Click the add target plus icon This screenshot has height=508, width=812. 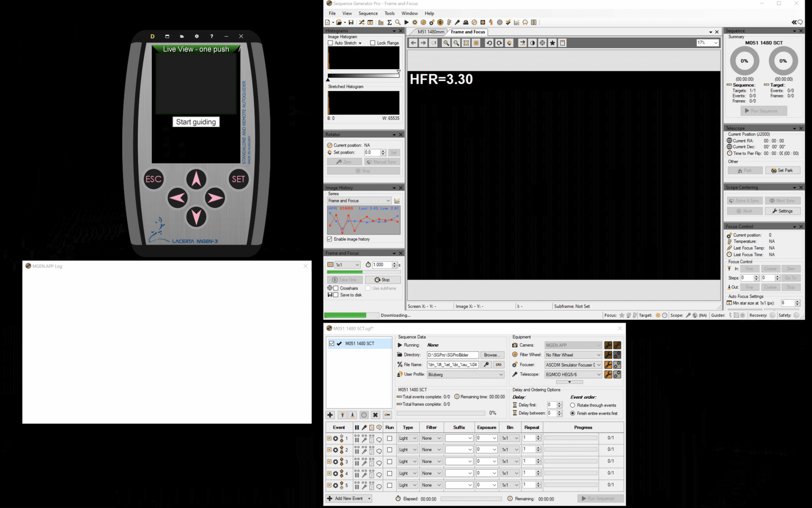tap(330, 415)
